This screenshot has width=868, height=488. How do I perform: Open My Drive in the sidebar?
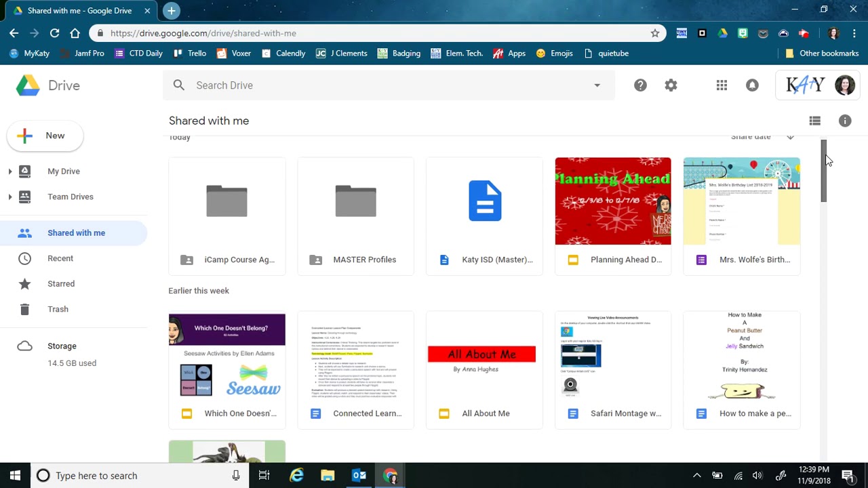64,171
